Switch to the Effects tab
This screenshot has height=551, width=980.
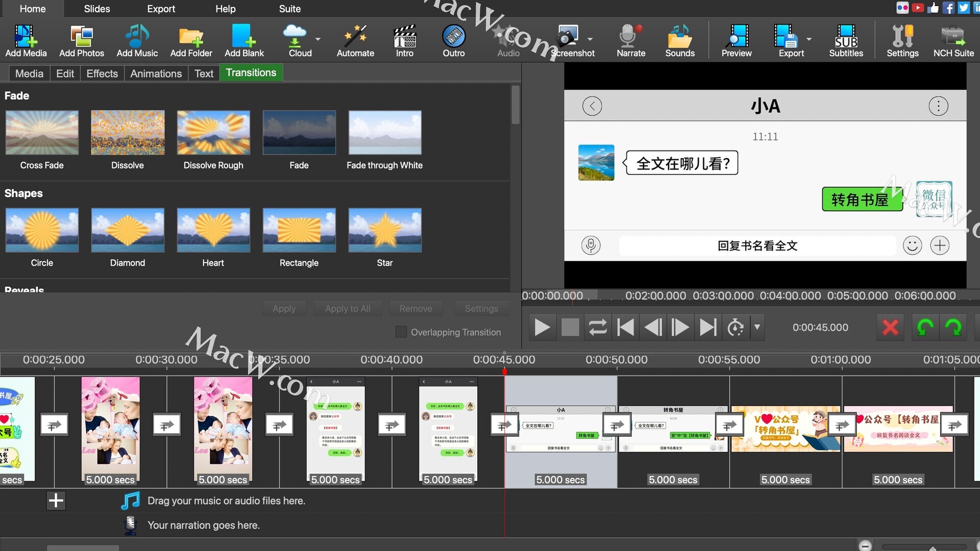(102, 73)
